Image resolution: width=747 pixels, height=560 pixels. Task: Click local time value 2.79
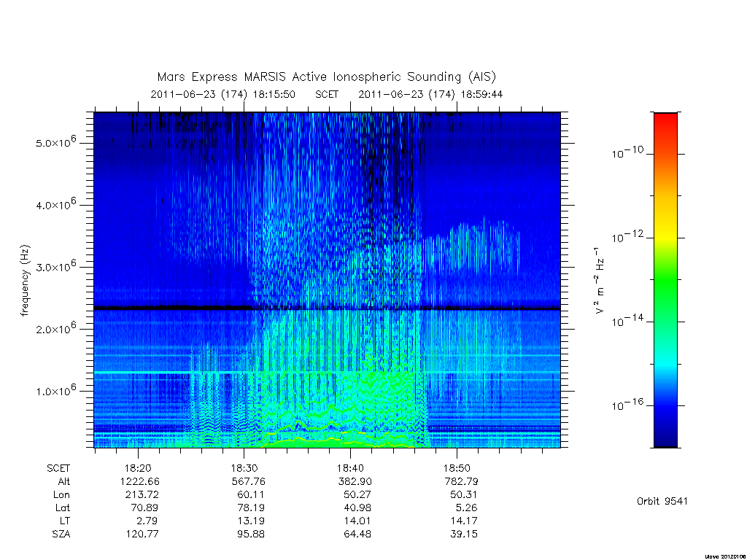click(147, 521)
